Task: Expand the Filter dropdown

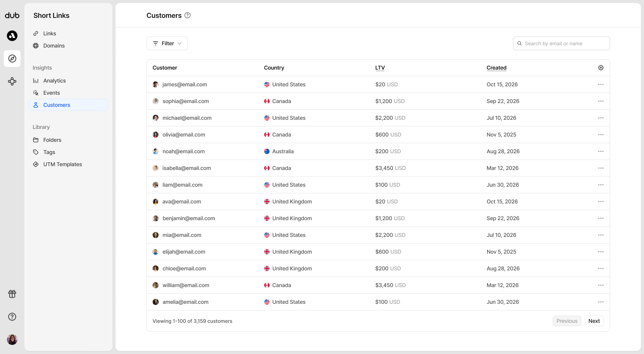Action: point(167,43)
